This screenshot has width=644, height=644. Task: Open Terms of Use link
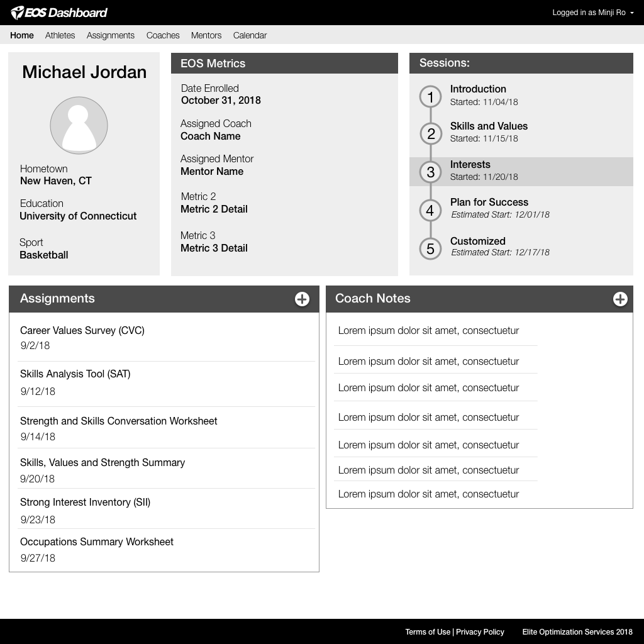click(x=428, y=631)
